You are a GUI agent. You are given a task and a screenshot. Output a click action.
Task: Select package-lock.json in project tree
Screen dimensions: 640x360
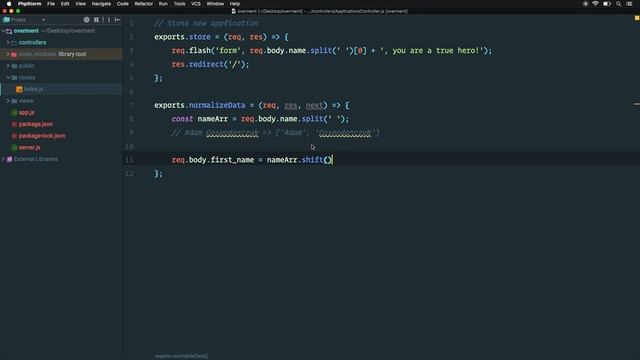tap(42, 136)
